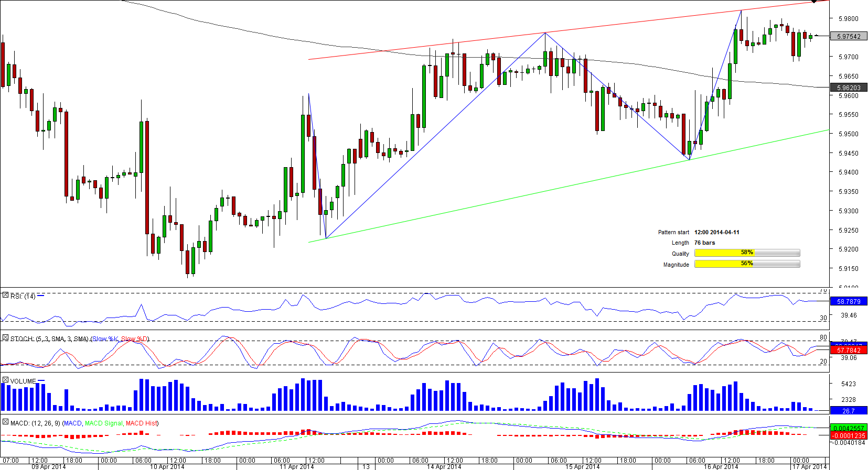The image size is (868, 470).
Task: Click the 14 Apr 2014 date label
Action: [x=444, y=466]
